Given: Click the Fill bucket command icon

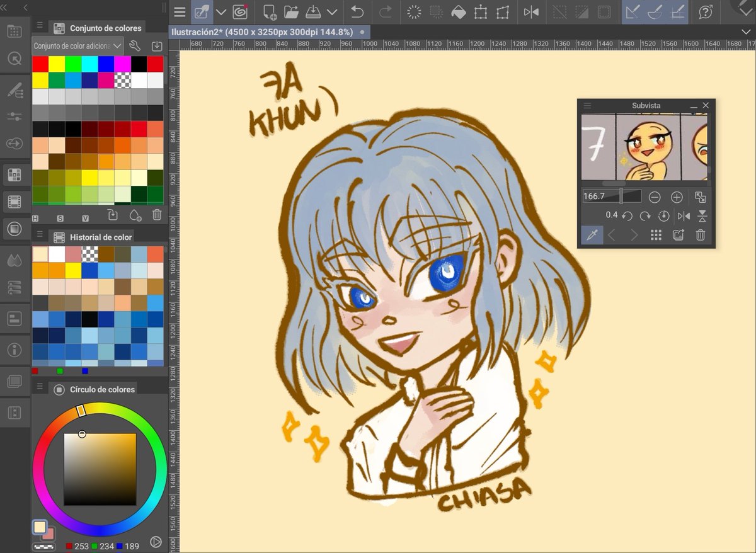Looking at the screenshot, I should pyautogui.click(x=459, y=12).
